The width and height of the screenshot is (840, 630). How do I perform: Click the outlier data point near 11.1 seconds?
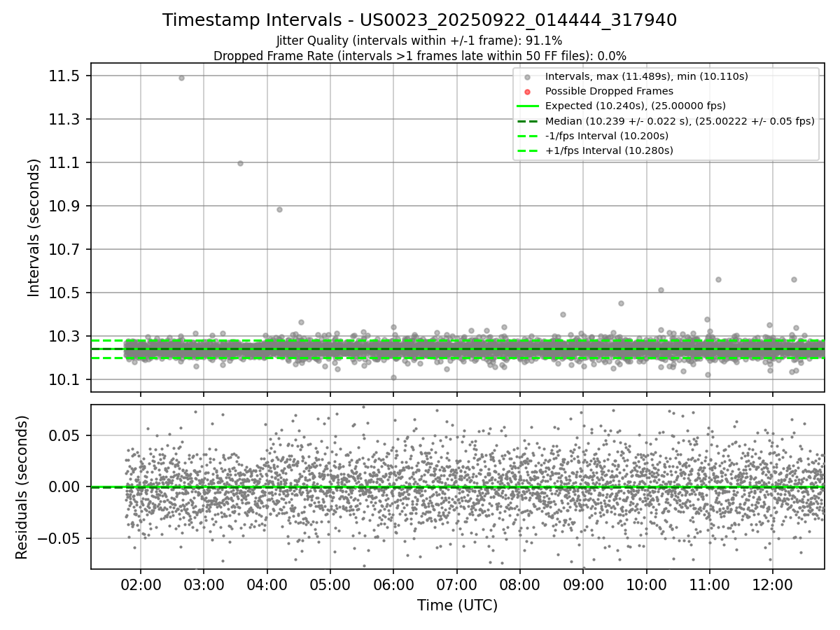pyautogui.click(x=240, y=163)
